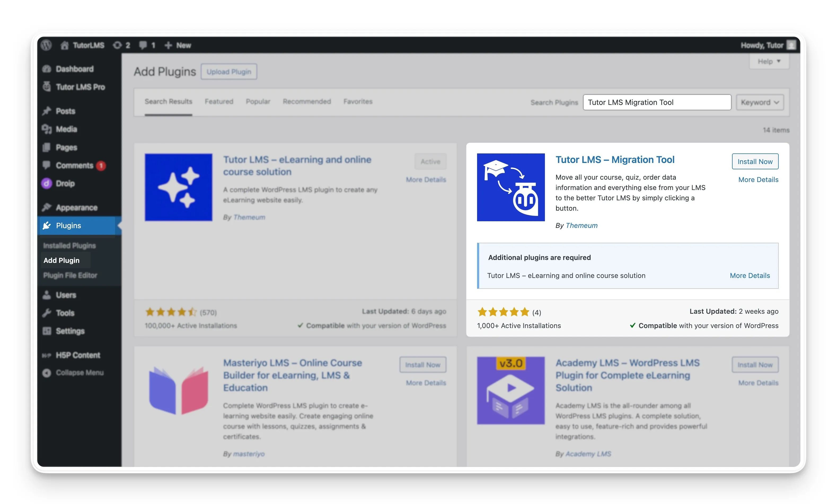837x504 pixels.
Task: Click the Comments pending count badge
Action: (x=101, y=165)
